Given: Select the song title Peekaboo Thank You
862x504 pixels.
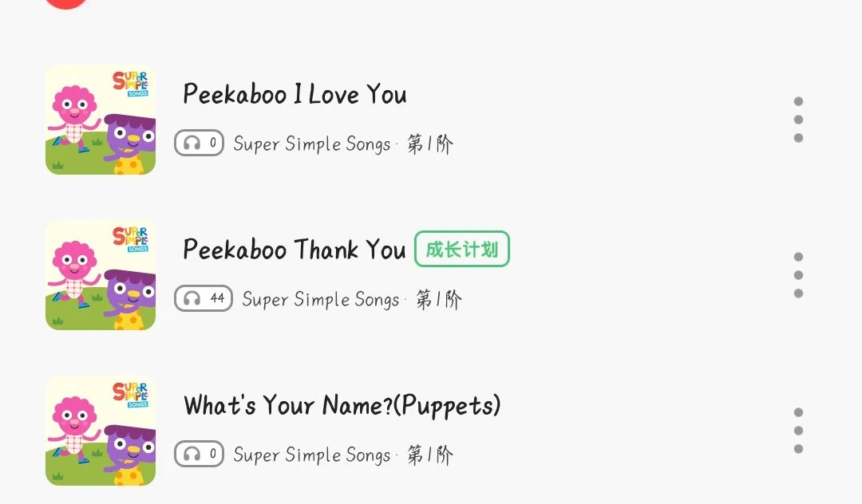Looking at the screenshot, I should 294,250.
